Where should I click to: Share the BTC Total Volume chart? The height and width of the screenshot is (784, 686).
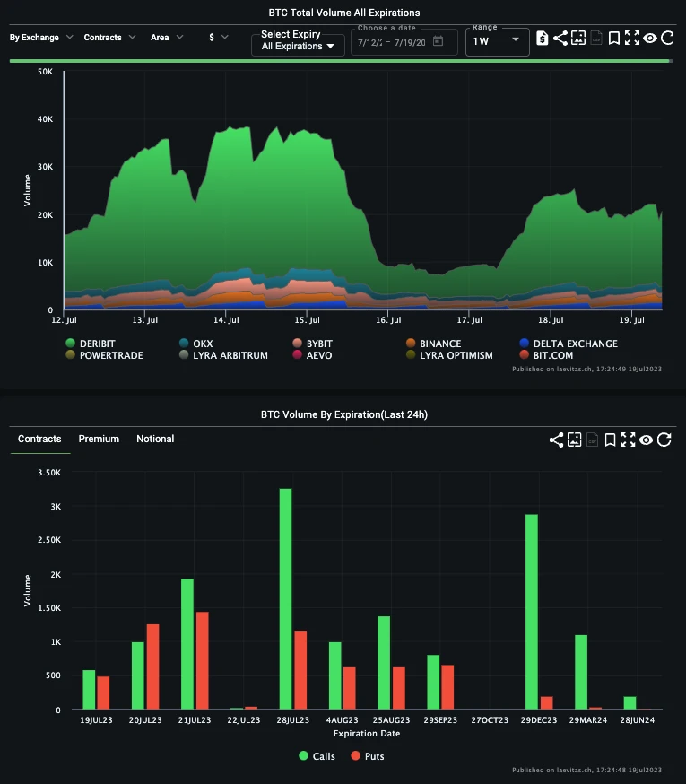click(x=560, y=38)
